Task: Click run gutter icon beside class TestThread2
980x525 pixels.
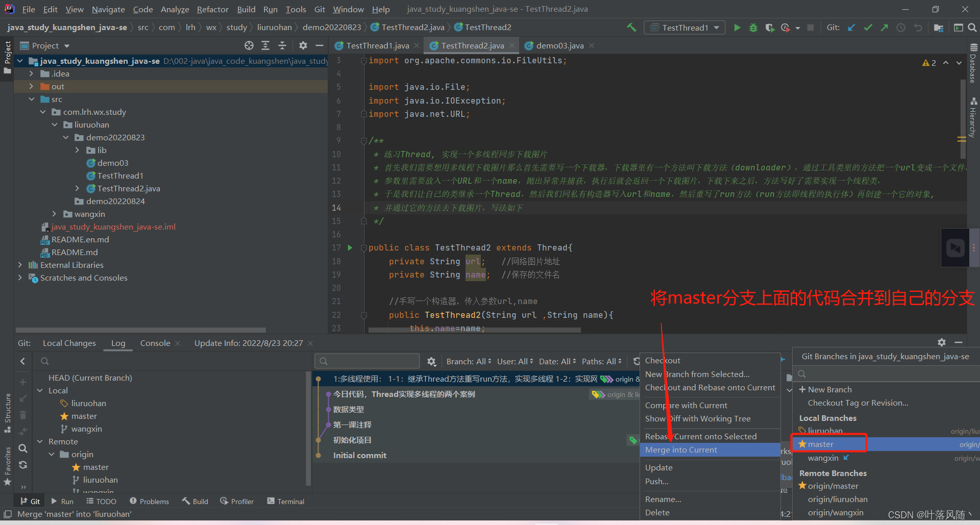Action: pyautogui.click(x=350, y=247)
